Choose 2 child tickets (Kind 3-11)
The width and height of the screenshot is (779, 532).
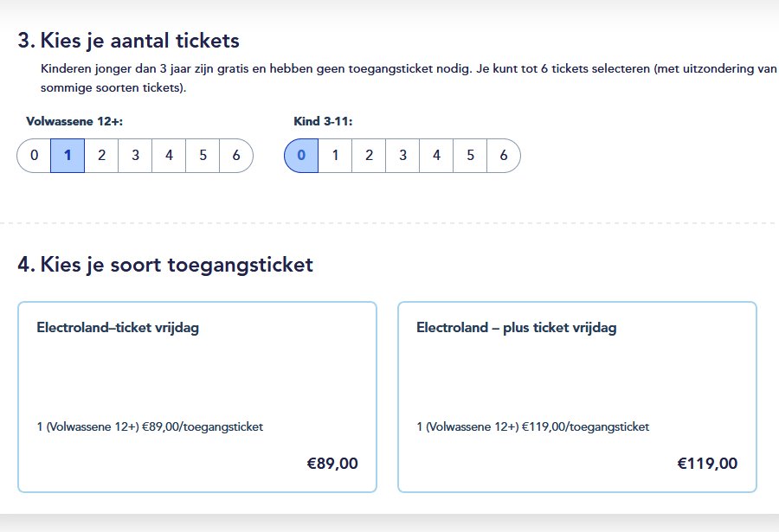369,156
